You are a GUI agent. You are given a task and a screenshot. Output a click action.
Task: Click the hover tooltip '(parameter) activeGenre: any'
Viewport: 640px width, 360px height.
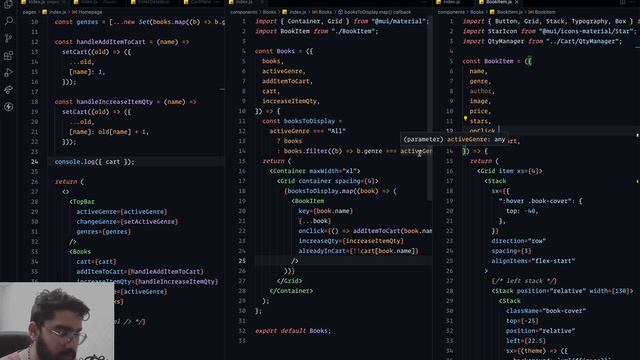[x=454, y=139]
